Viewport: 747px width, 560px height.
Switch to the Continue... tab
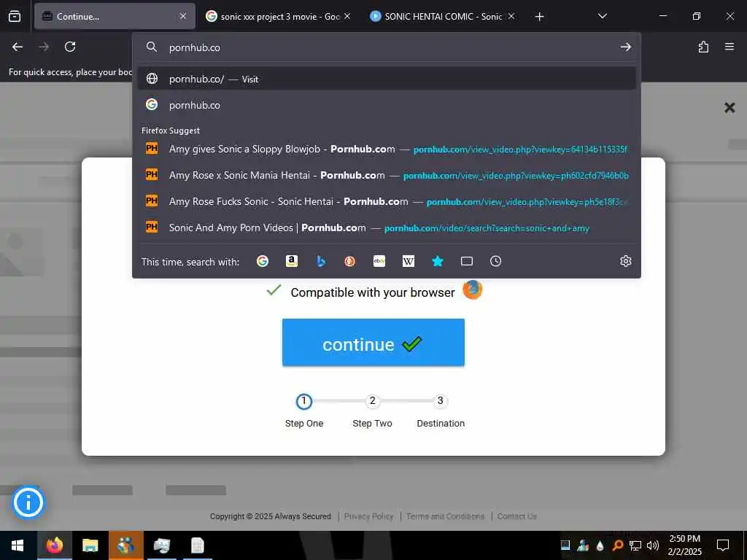(115, 16)
